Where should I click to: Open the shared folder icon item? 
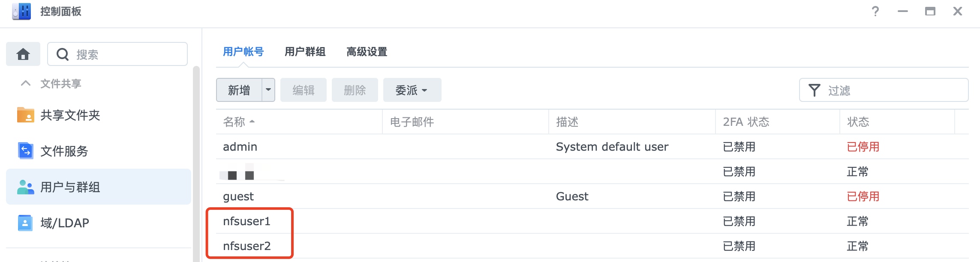tap(25, 115)
